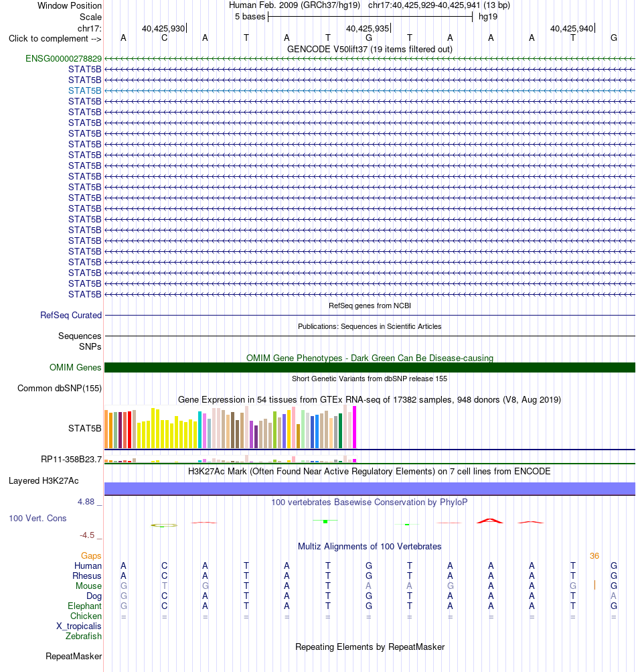This screenshot has width=636, height=672.
Task: Click the Publications: Sequences in Scientific Articles title
Action: tap(370, 326)
